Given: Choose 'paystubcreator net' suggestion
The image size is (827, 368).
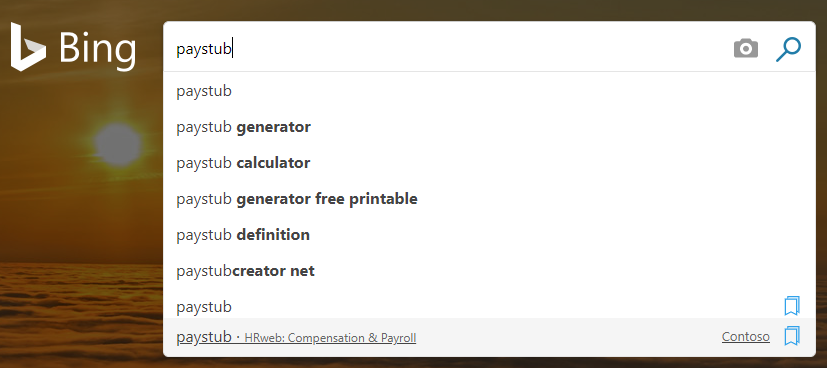Looking at the screenshot, I should coord(489,271).
